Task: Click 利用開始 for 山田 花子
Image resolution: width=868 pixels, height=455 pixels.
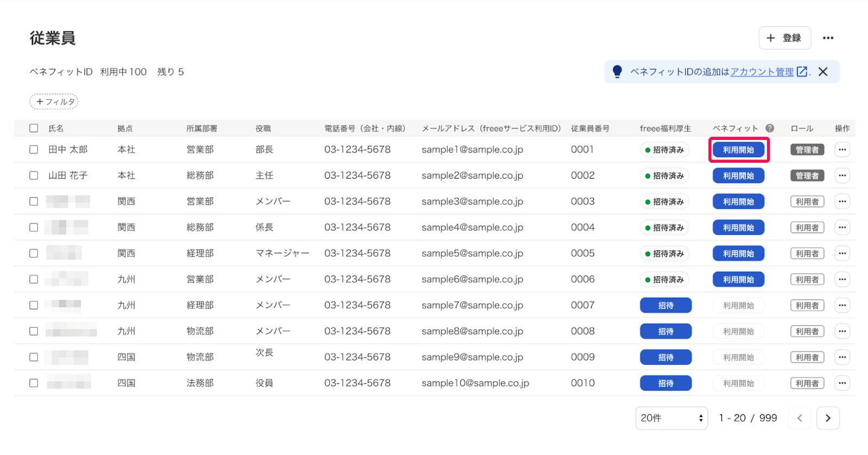Action: tap(738, 176)
